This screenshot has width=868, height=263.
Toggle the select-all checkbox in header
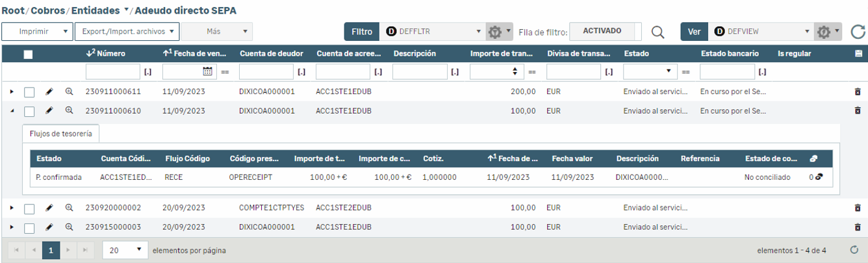[x=28, y=54]
